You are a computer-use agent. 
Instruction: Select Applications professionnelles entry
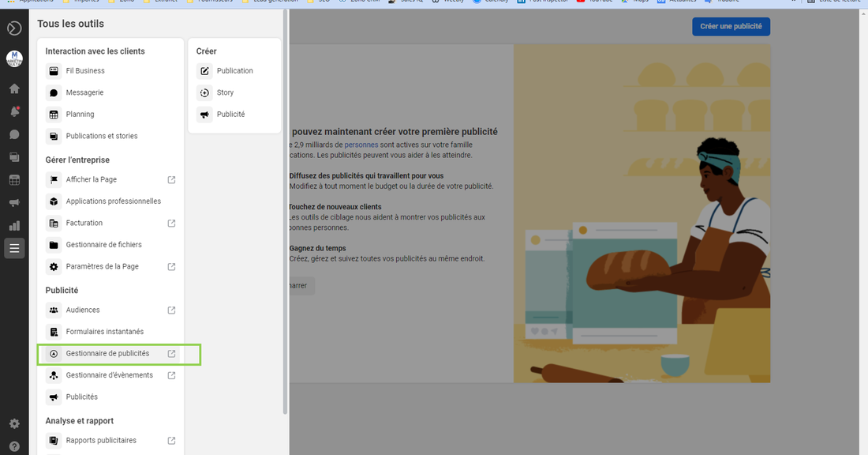[x=110, y=201]
